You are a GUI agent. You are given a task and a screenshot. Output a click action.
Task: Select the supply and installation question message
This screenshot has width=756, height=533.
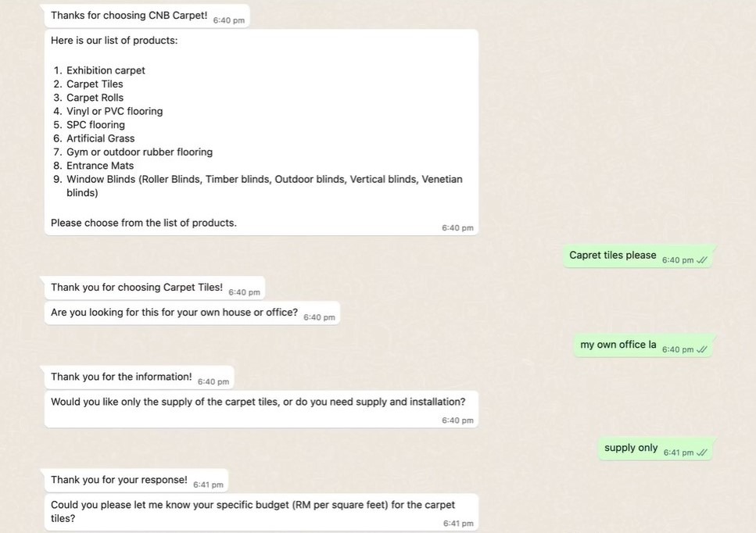pos(258,402)
